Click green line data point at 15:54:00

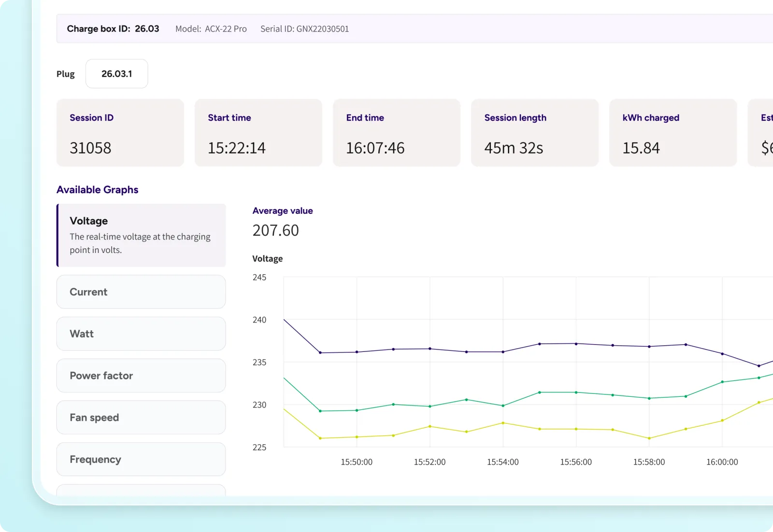coord(503,406)
